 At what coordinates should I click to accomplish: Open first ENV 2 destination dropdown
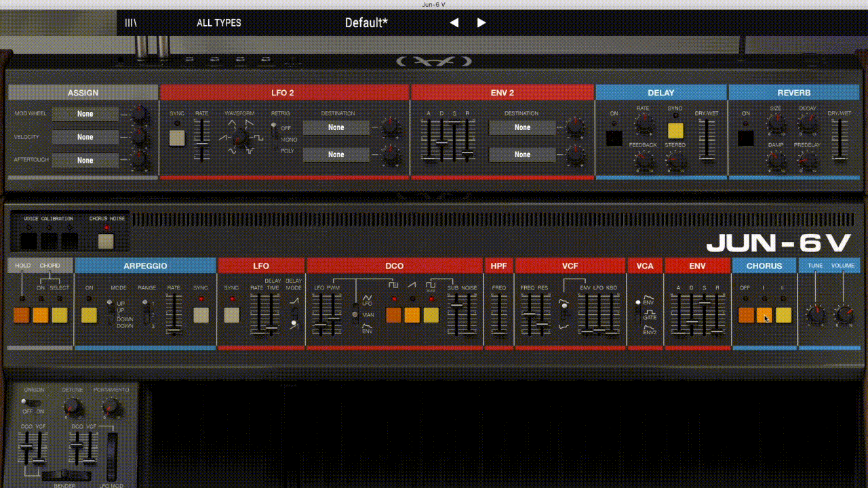coord(522,127)
